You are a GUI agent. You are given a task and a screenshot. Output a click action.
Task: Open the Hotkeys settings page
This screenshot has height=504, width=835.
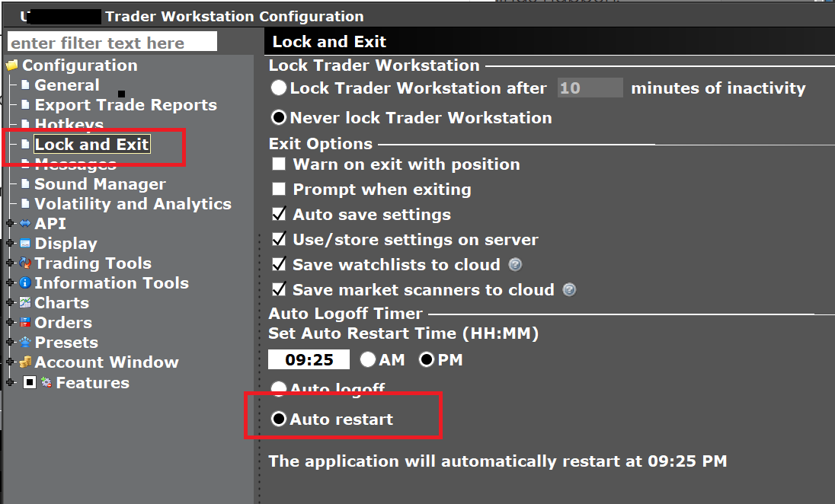click(69, 125)
